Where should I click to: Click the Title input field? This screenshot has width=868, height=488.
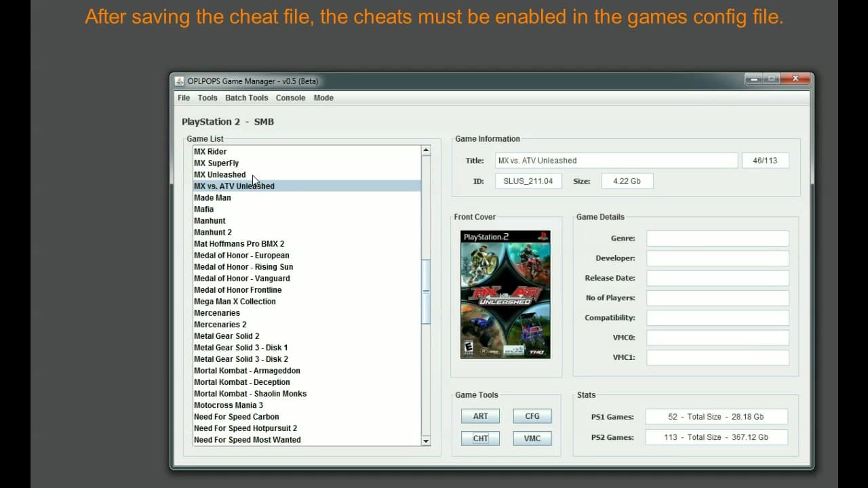[616, 161]
